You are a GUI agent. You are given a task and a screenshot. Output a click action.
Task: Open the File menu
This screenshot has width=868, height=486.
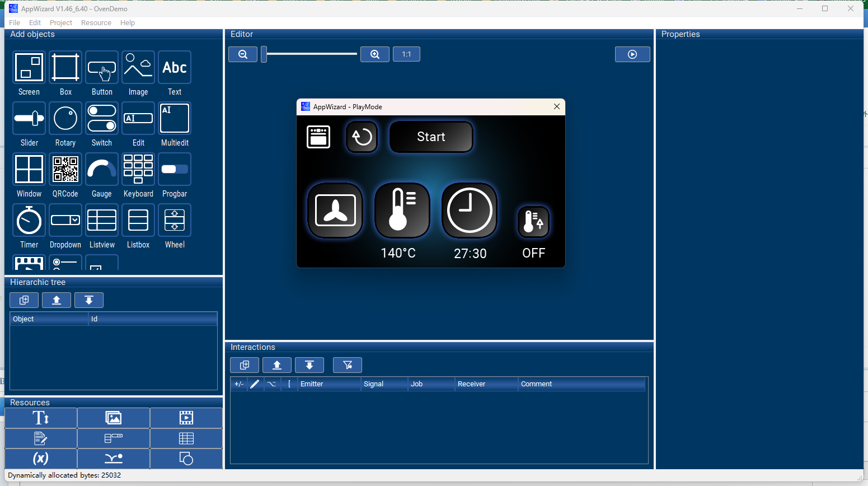[15, 23]
